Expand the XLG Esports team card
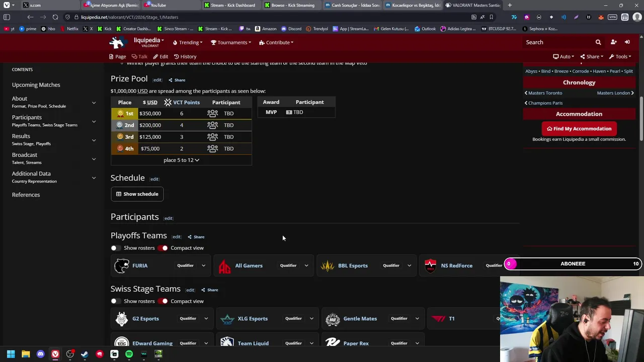This screenshot has width=644, height=362. click(x=311, y=319)
